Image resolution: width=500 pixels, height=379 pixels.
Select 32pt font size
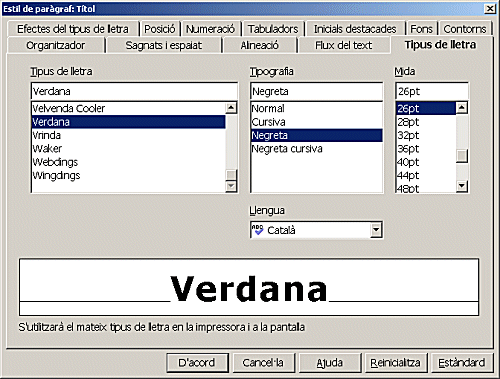[x=426, y=135]
